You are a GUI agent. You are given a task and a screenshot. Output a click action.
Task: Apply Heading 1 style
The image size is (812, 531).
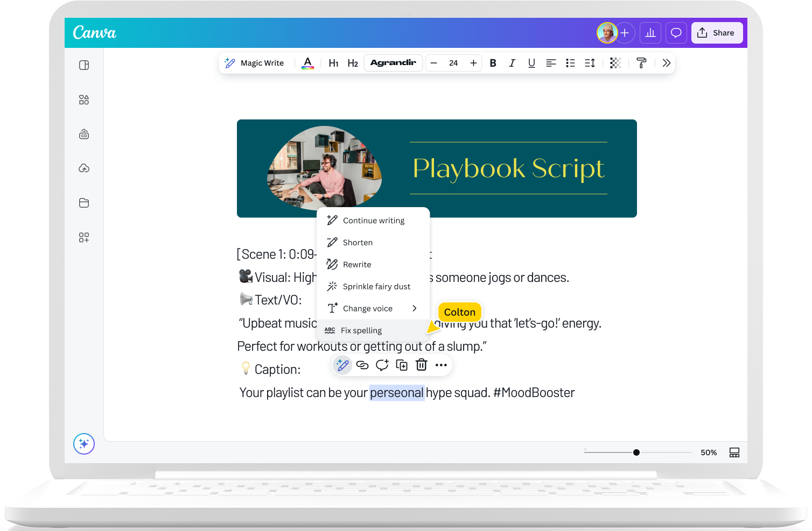333,63
